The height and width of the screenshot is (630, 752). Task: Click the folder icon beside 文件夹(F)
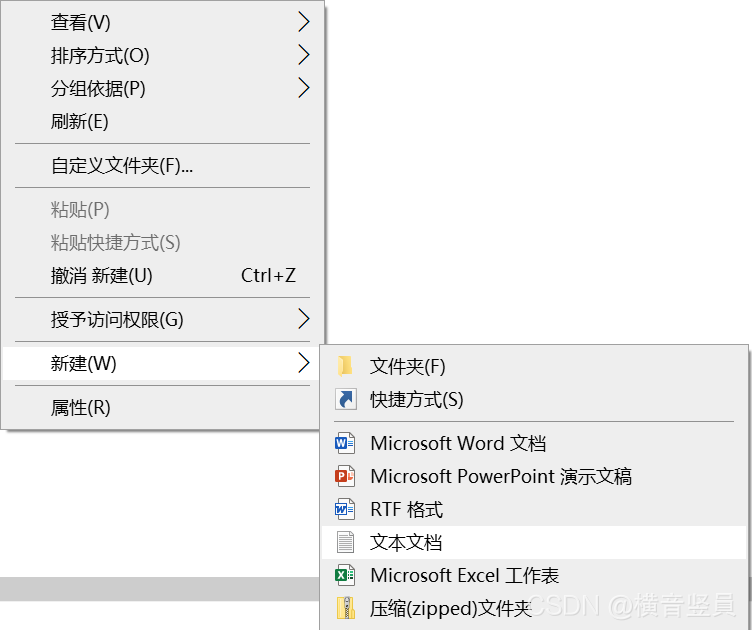345,366
